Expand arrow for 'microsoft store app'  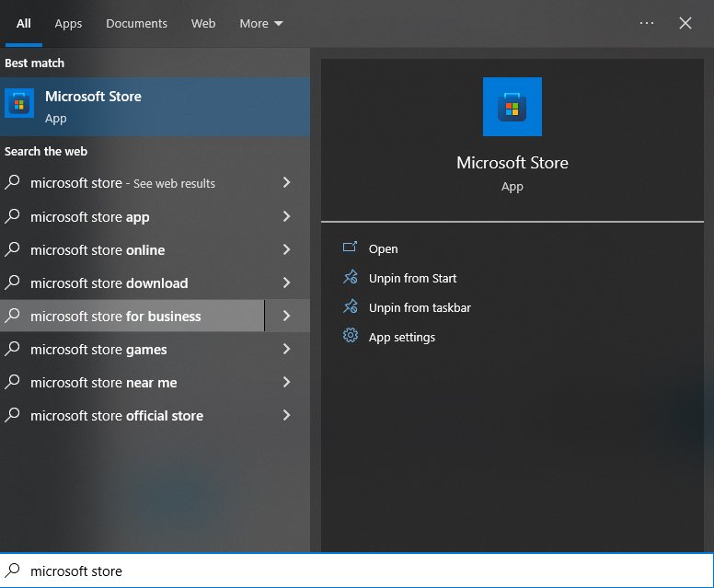(x=286, y=216)
